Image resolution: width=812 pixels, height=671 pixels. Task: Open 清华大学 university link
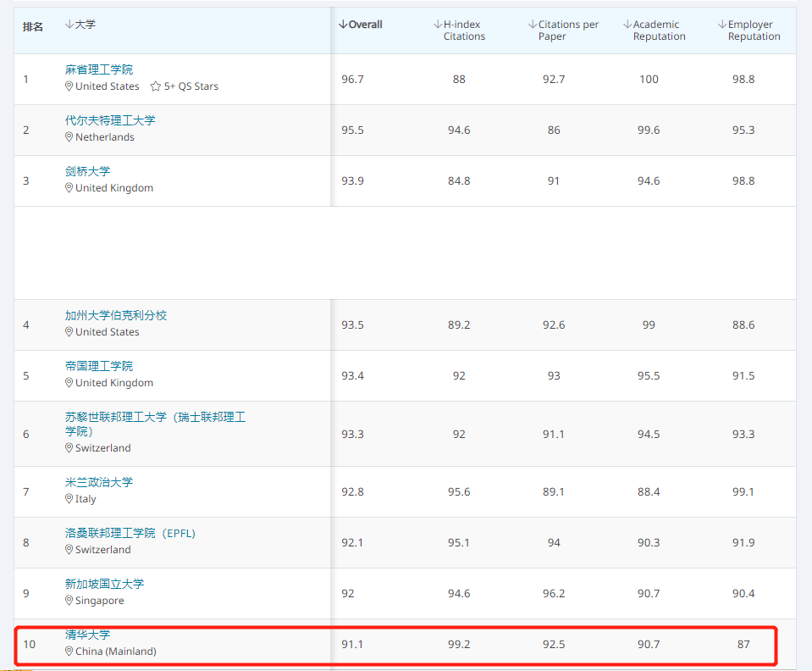coord(87,635)
